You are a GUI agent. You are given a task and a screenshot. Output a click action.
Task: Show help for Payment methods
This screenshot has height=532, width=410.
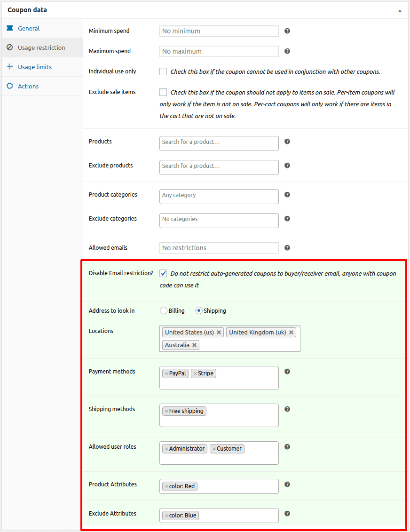coord(287,372)
